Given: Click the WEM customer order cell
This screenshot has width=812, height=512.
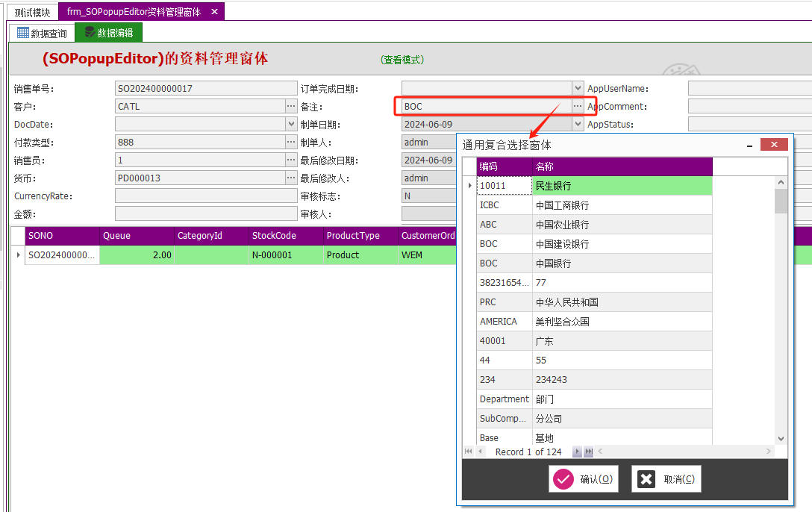Looking at the screenshot, I should (427, 255).
